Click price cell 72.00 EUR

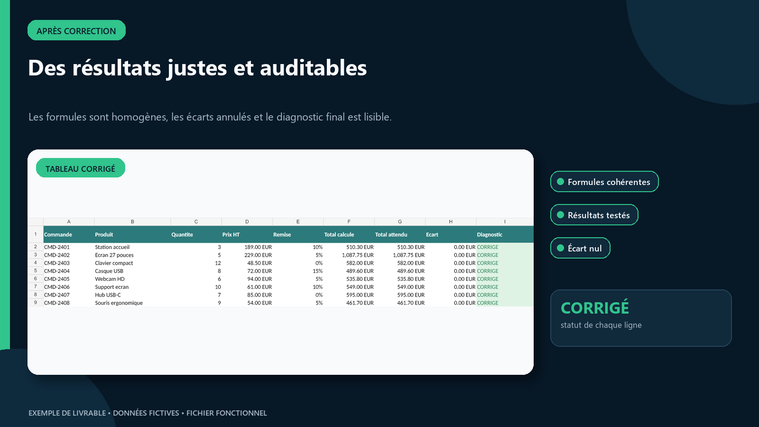pos(247,271)
